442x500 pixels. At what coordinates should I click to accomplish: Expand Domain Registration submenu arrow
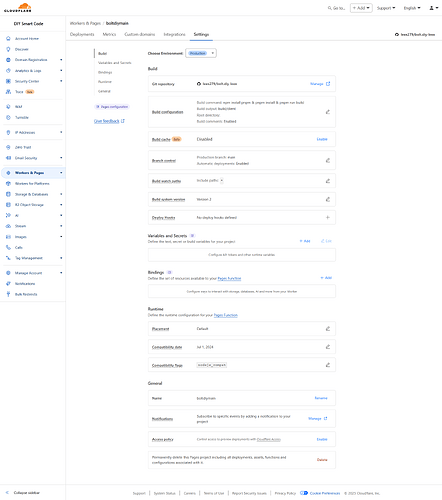tap(61, 60)
